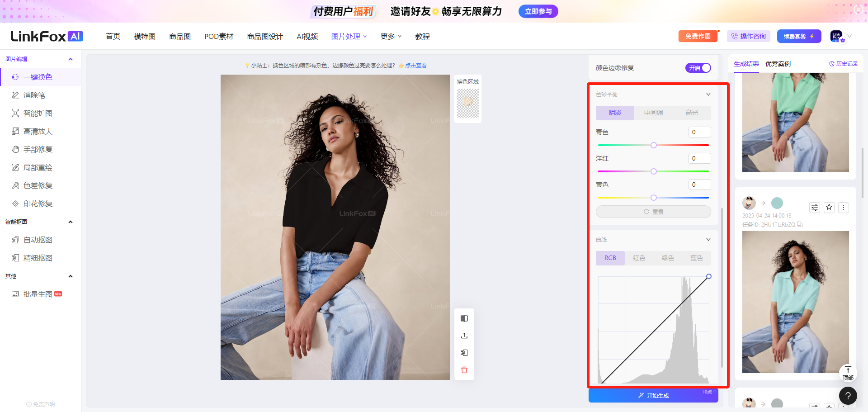Delete image with red trash icon

[464, 370]
